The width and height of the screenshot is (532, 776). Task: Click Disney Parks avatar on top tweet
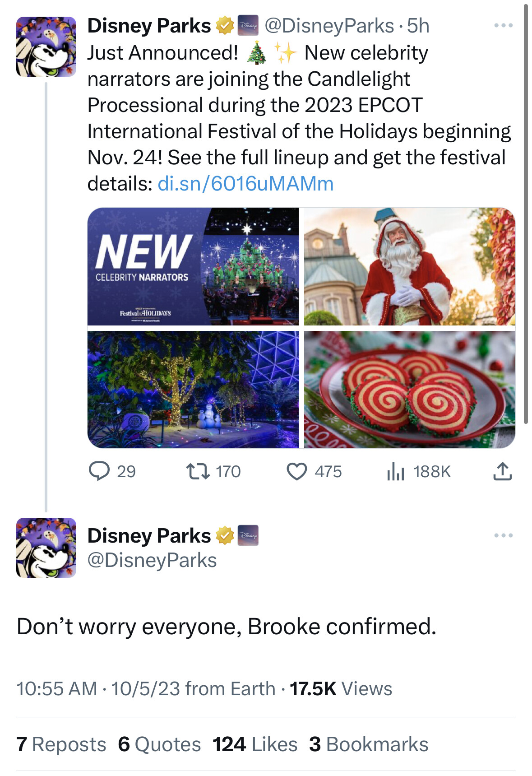[x=46, y=46]
